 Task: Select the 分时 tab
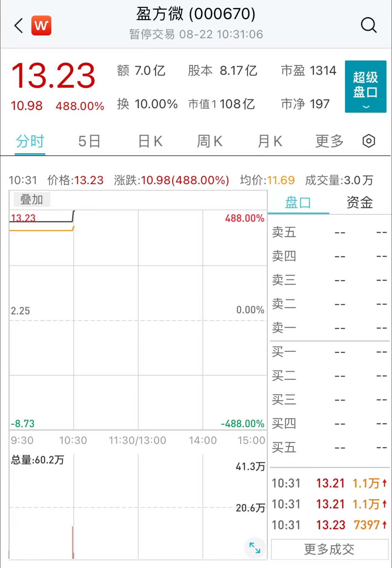30,141
